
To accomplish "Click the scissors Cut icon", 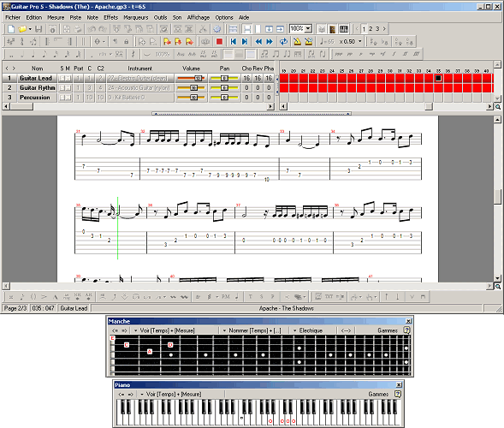I will 203,29.
